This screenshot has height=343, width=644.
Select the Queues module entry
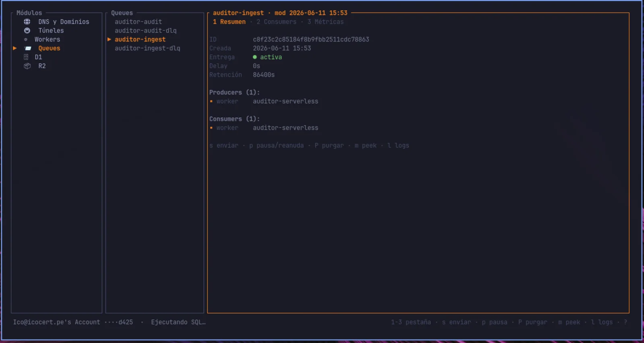[49, 48]
